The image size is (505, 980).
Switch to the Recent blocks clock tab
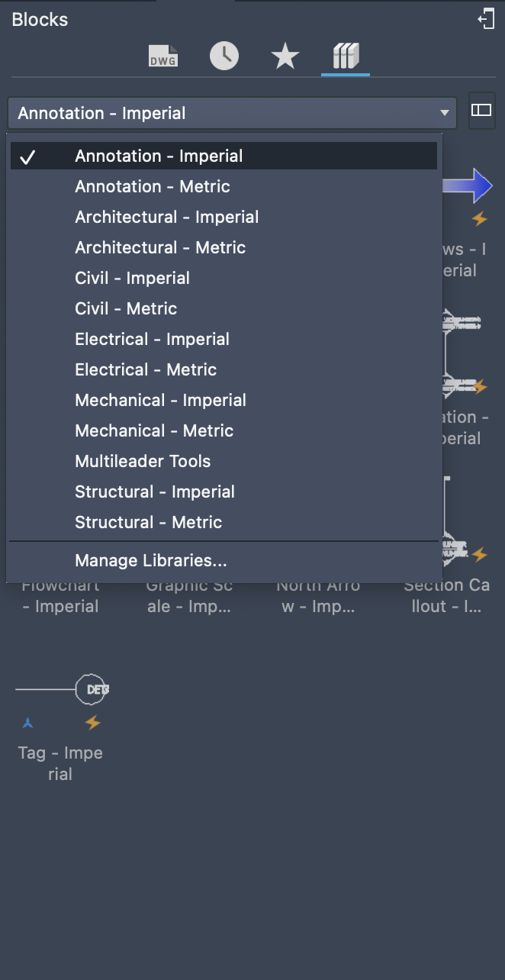pyautogui.click(x=224, y=56)
